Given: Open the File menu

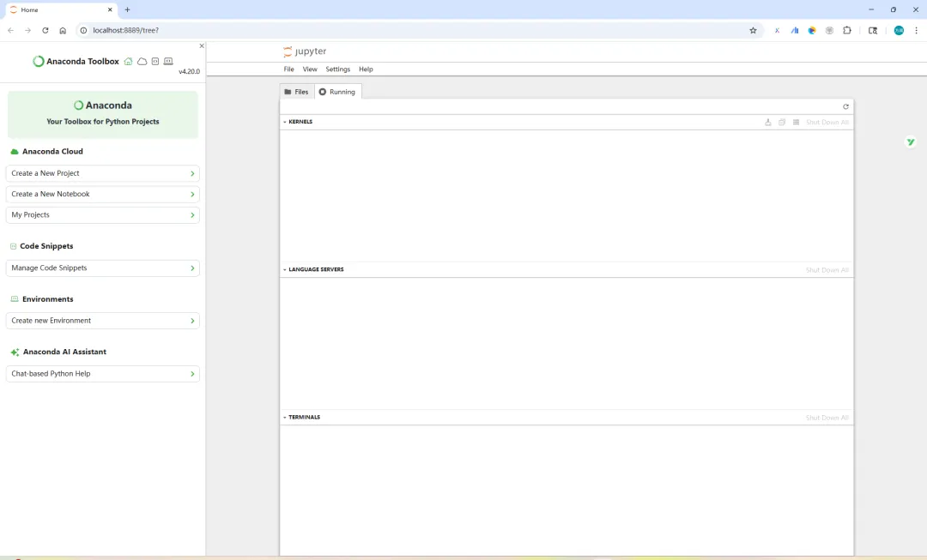Looking at the screenshot, I should [288, 69].
